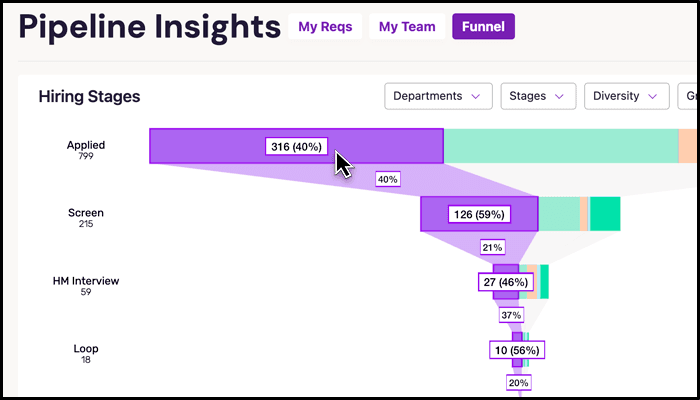Switch to the My Reqs tab
Viewport: 700px width, 400px height.
325,27
